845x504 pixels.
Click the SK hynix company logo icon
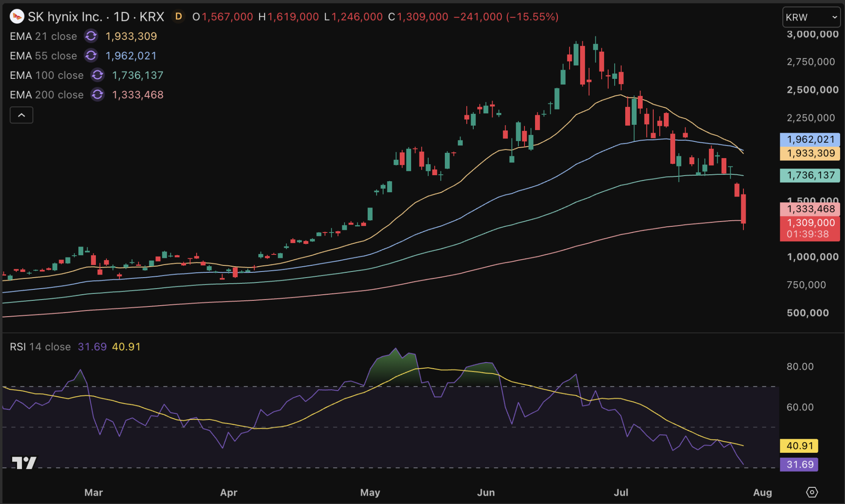[17, 17]
